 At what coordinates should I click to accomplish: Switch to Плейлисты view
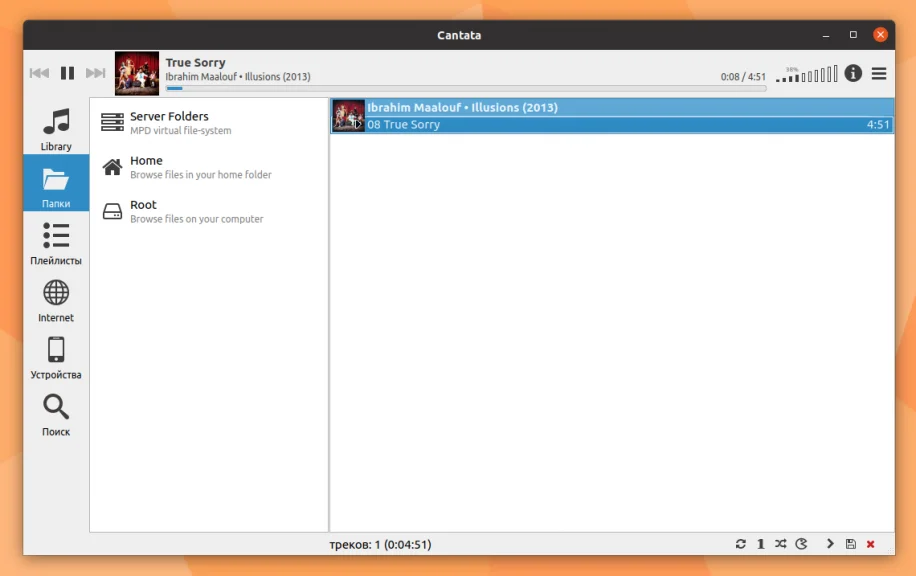click(x=56, y=244)
